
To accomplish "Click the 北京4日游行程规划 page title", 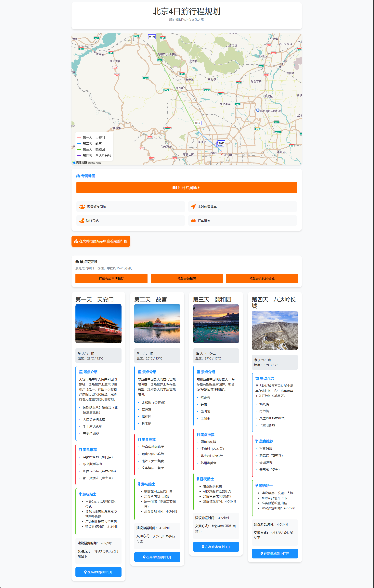I will pos(187,11).
